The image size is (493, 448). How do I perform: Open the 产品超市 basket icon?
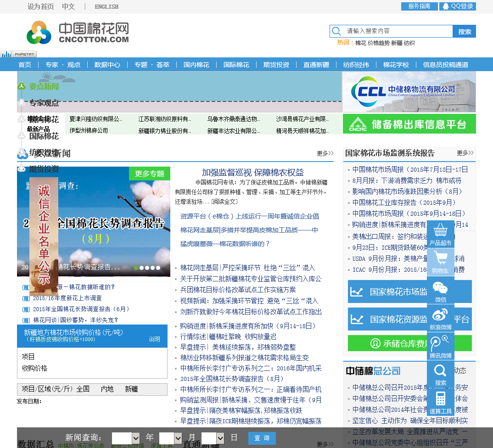click(440, 234)
